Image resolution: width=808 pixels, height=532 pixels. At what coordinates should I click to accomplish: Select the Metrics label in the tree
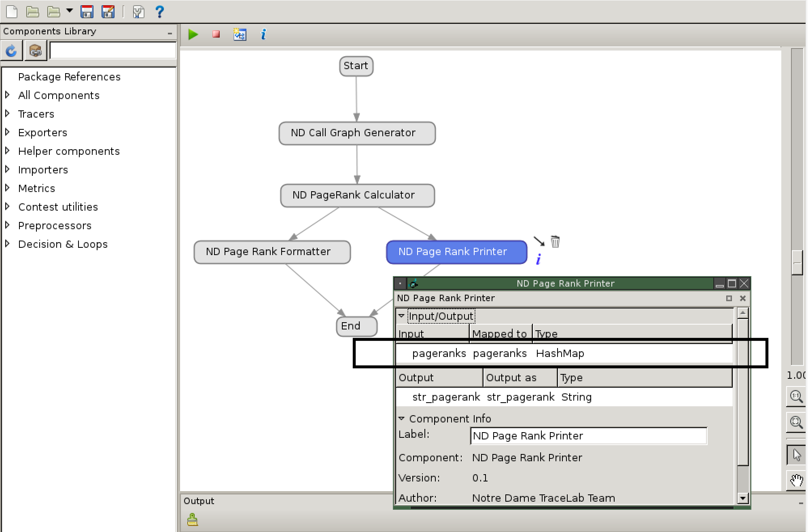[x=36, y=188]
